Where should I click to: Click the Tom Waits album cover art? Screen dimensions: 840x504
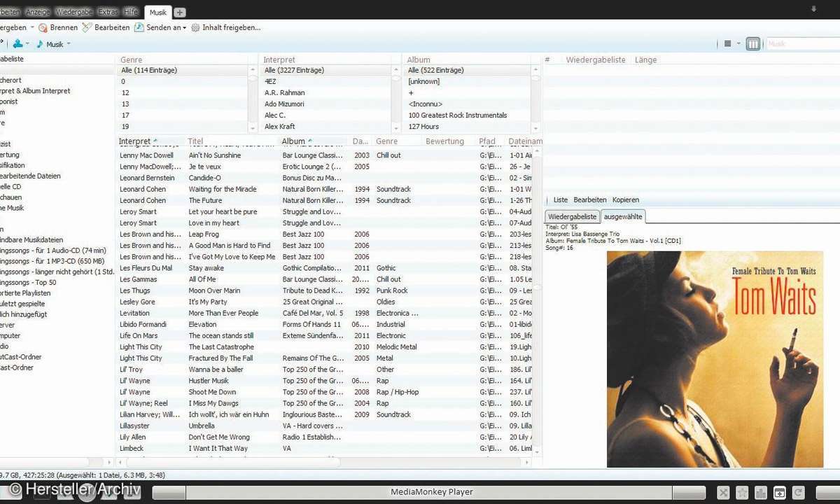coord(715,359)
